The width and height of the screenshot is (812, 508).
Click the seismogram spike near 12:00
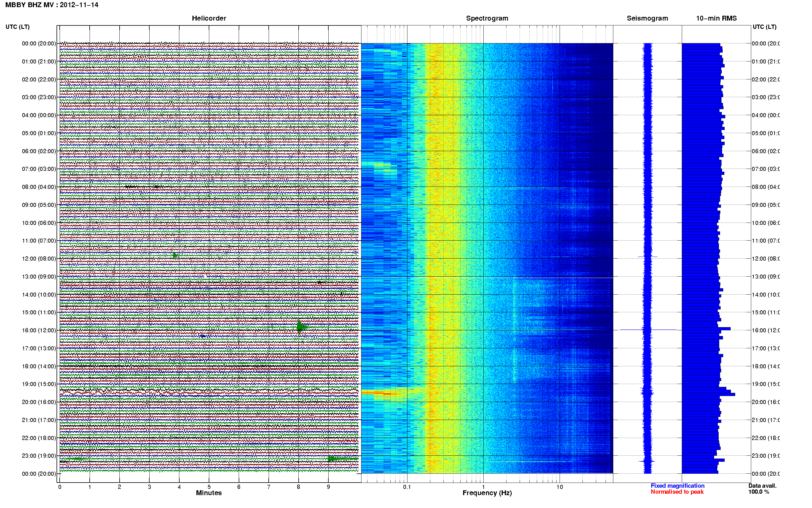tap(648, 257)
